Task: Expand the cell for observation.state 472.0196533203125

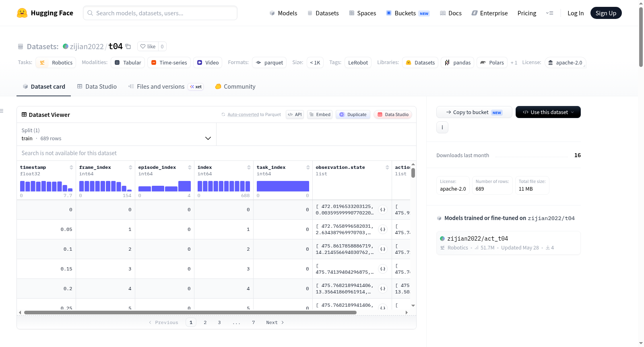Action: [x=383, y=210]
